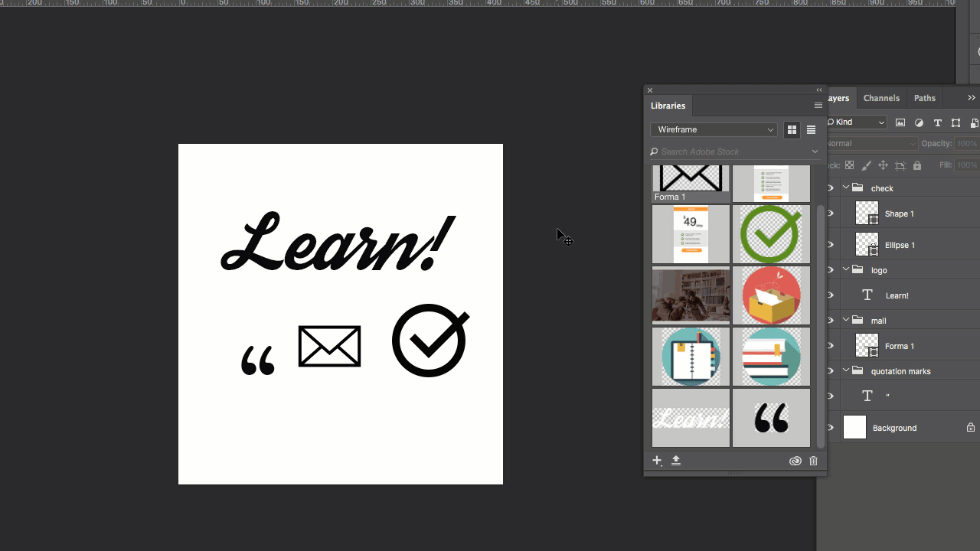Open the Wireframe library dropdown
Viewport: 980px width, 551px height.
(x=714, y=130)
